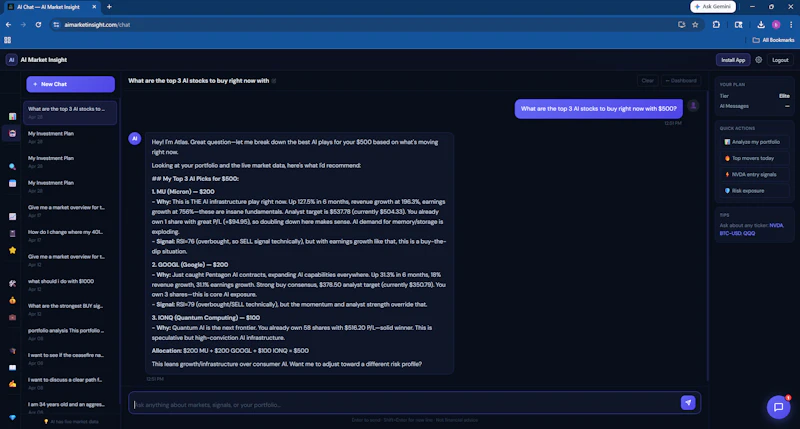800x429 pixels.
Task: Click the QQQ ticker link in Tips
Action: [749, 233]
